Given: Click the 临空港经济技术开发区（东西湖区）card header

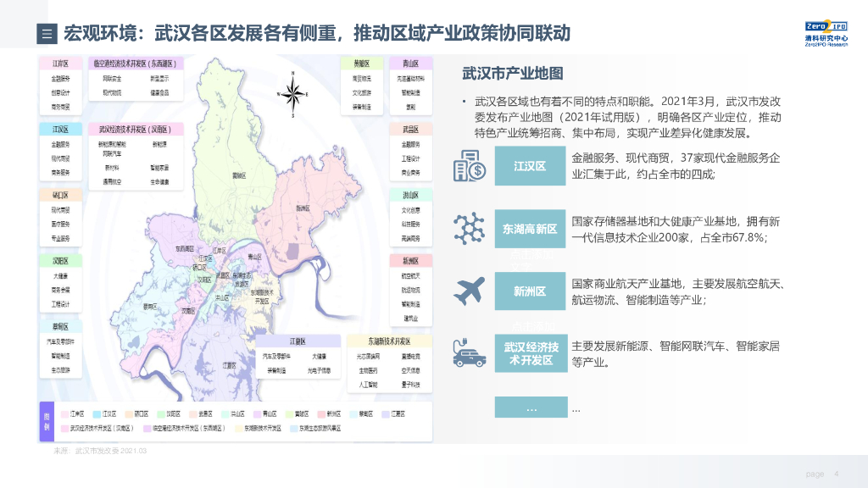Looking at the screenshot, I should 136,64.
